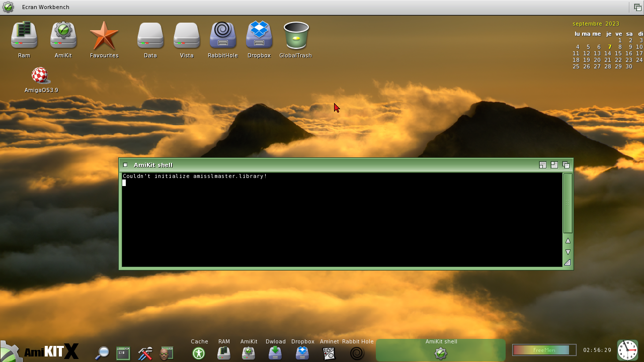
Task: Click the iconify gadget of AmiKit shell
Action: click(542, 165)
